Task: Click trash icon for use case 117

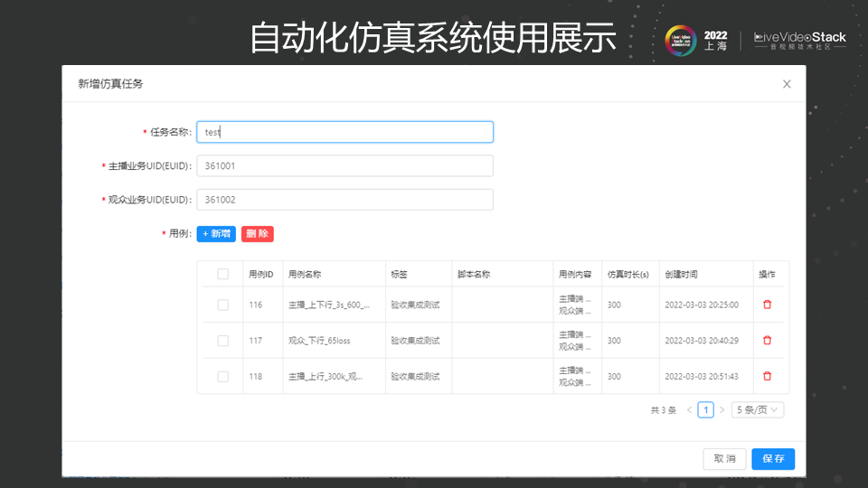Action: click(767, 341)
